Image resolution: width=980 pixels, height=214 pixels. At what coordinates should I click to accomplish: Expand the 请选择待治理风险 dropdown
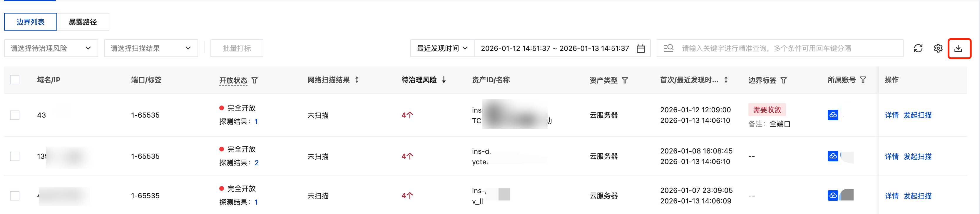tap(51, 49)
